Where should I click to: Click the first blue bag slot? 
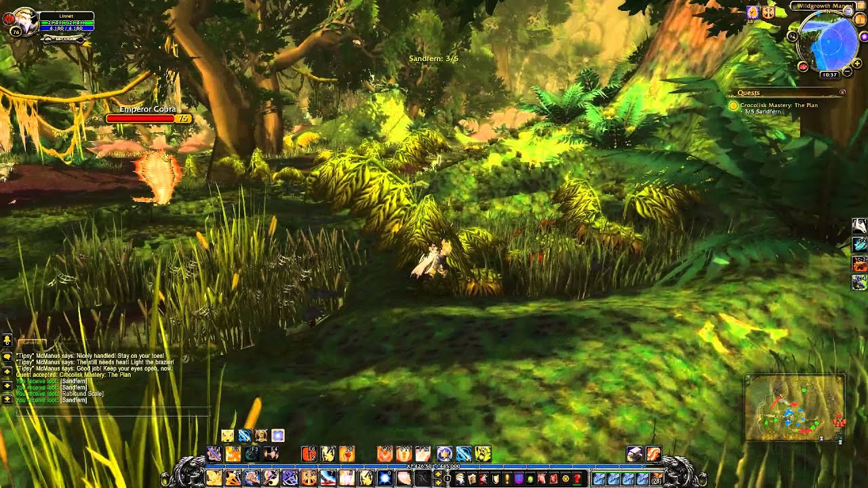click(x=599, y=479)
